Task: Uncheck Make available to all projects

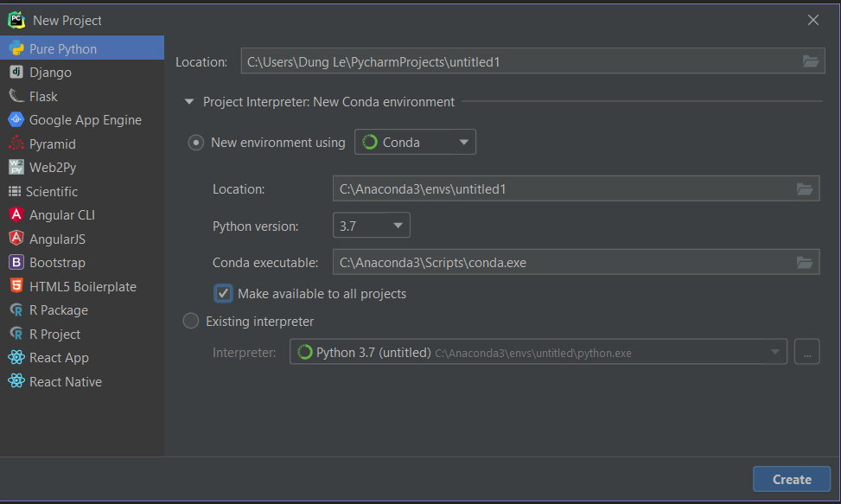Action: click(x=224, y=294)
